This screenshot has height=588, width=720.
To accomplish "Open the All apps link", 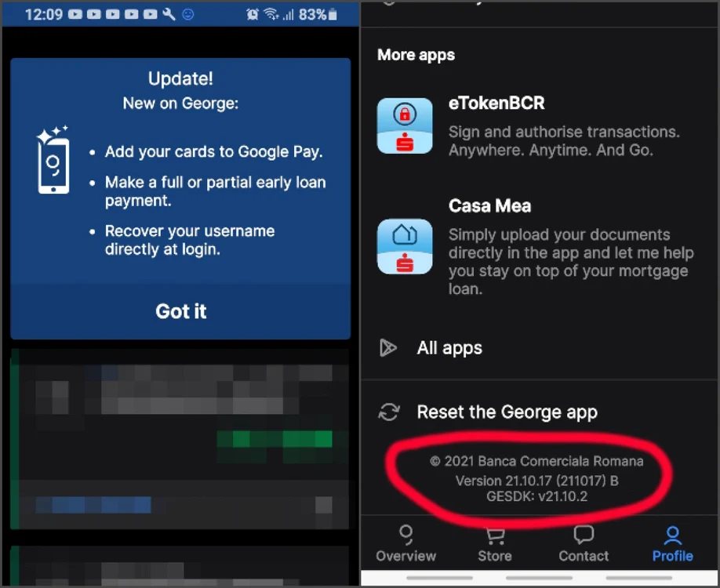I will (449, 348).
